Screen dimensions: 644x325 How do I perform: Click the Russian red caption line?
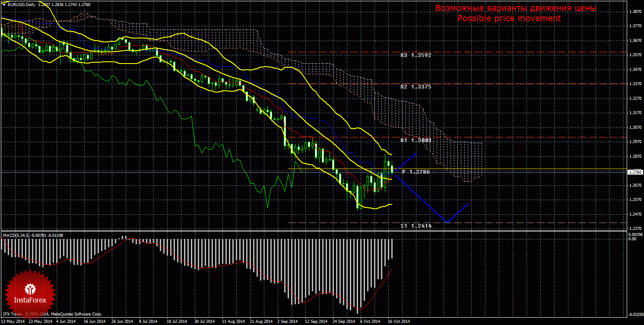click(x=516, y=8)
